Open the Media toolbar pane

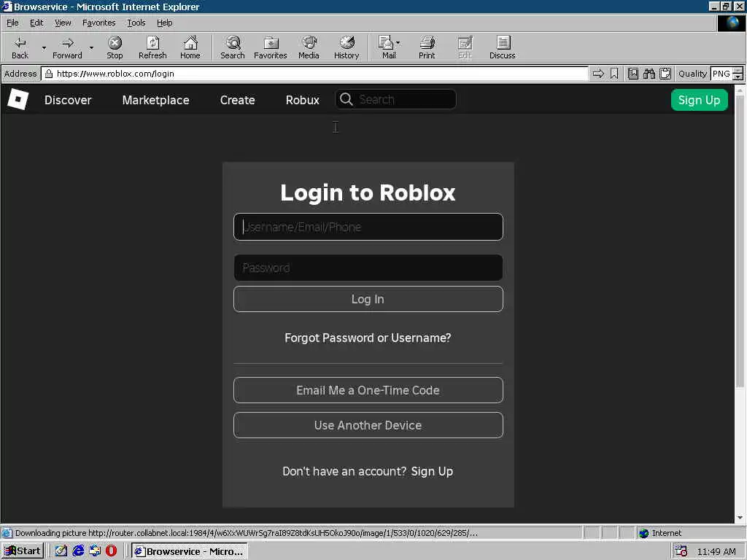tap(309, 47)
